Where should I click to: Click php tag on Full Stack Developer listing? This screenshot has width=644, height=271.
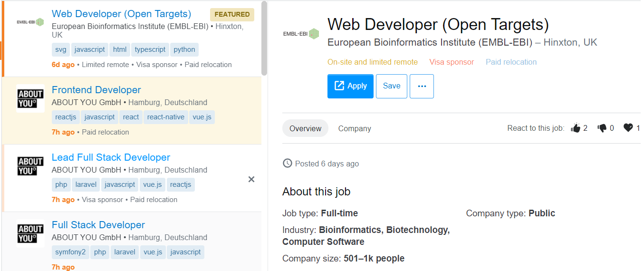[100, 252]
